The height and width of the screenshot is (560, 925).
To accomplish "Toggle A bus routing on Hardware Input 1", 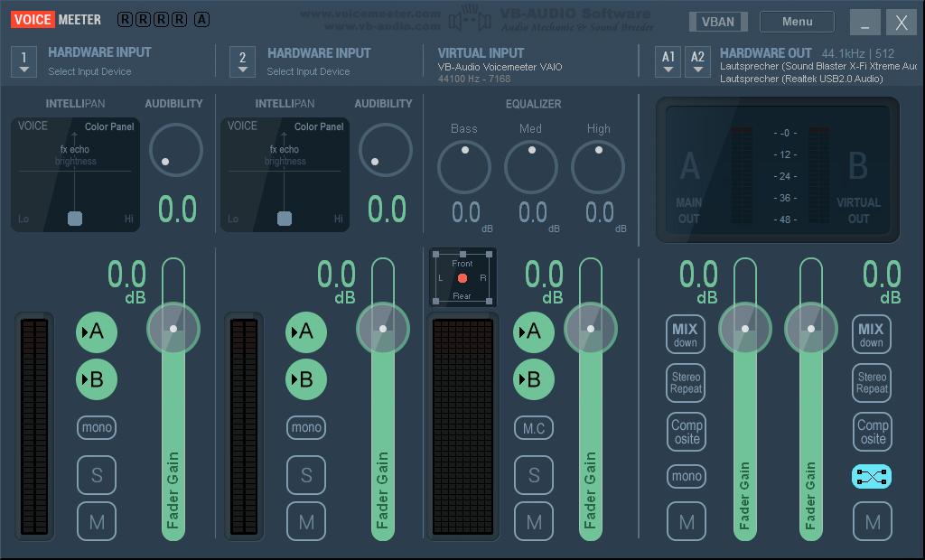I will point(96,332).
